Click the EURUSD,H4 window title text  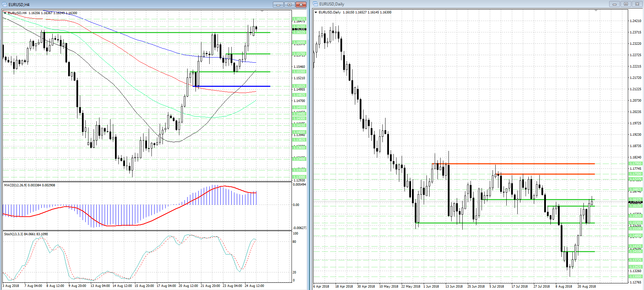(x=19, y=4)
